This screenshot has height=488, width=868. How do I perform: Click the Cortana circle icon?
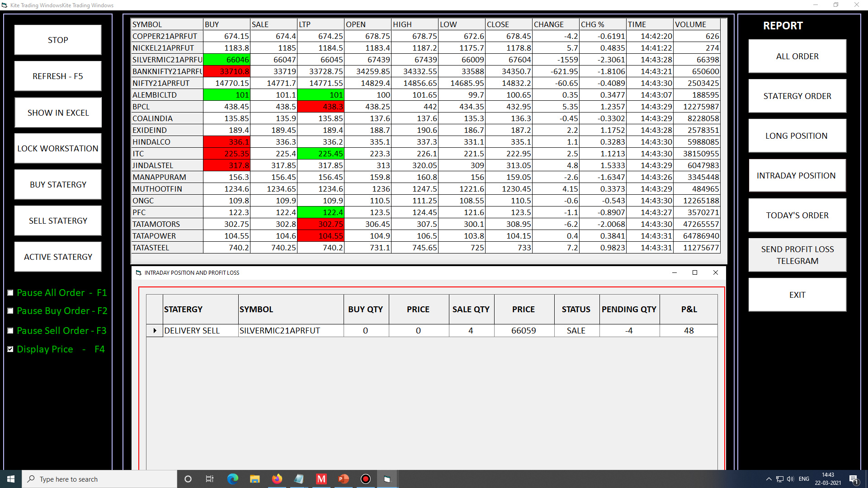(188, 479)
